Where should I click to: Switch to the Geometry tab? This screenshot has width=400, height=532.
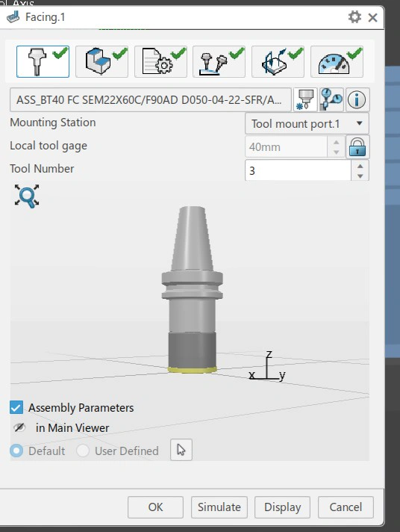(101, 62)
